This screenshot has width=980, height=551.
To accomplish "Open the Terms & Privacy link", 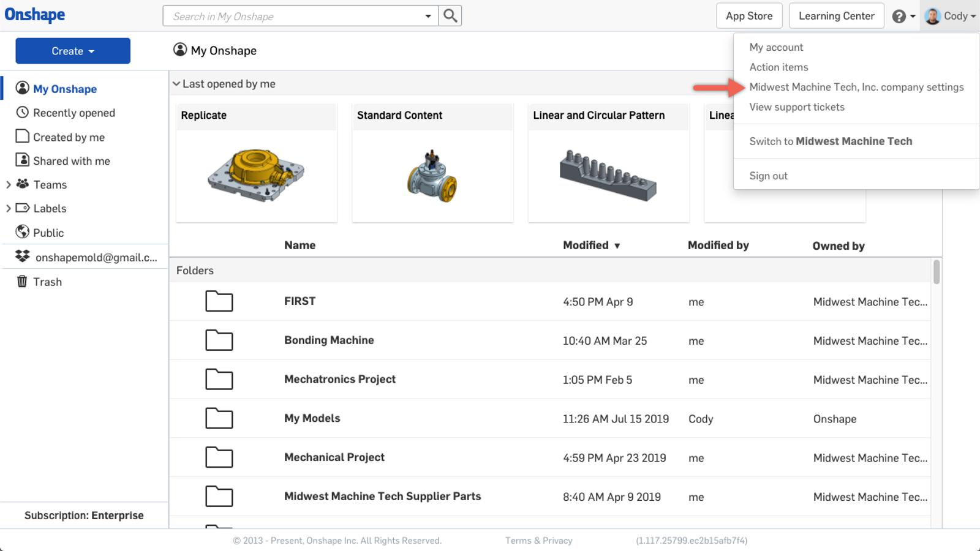I will (x=538, y=541).
